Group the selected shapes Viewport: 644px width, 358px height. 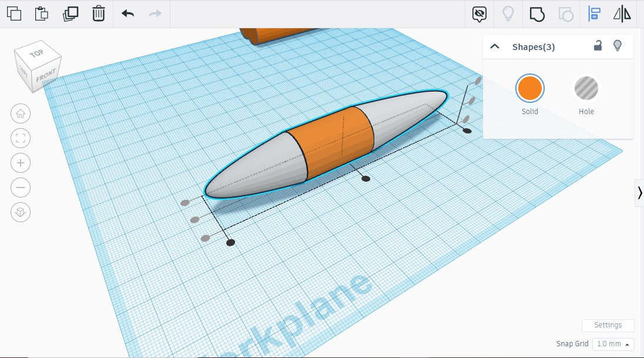click(536, 14)
